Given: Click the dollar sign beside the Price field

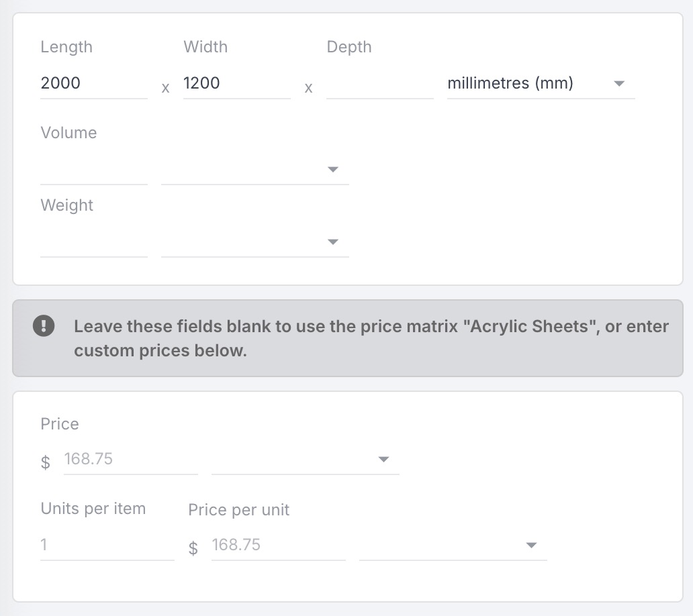Looking at the screenshot, I should point(46,462).
